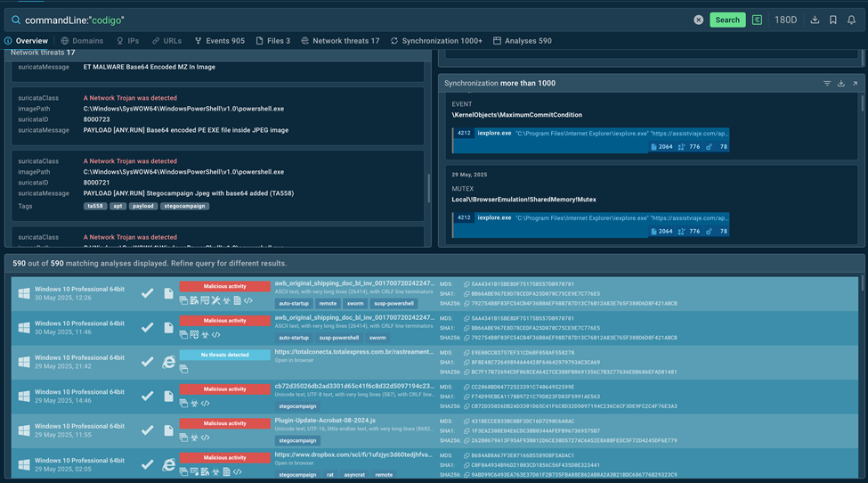This screenshot has height=483, width=868.
Task: Go to the Files 3 tab
Action: [273, 41]
